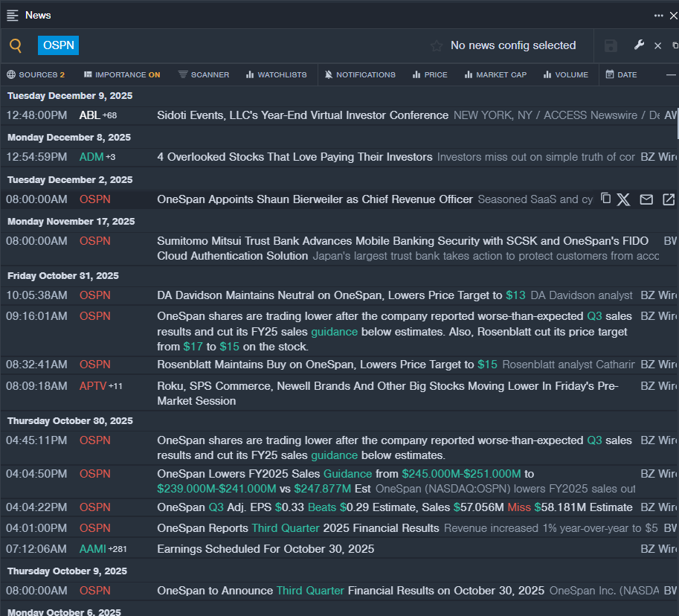Click the APTV ticker symbol
The image size is (679, 616).
[x=93, y=386]
